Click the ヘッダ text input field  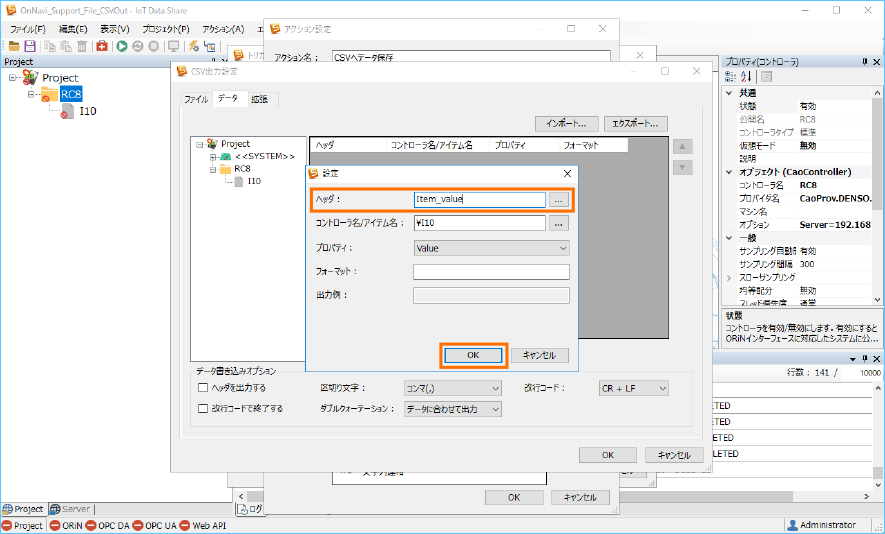click(479, 200)
